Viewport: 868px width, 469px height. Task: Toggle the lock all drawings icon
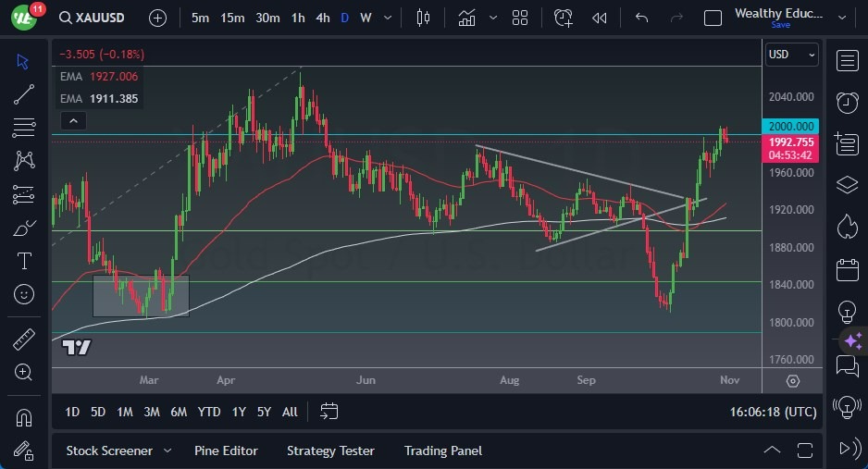(24, 450)
